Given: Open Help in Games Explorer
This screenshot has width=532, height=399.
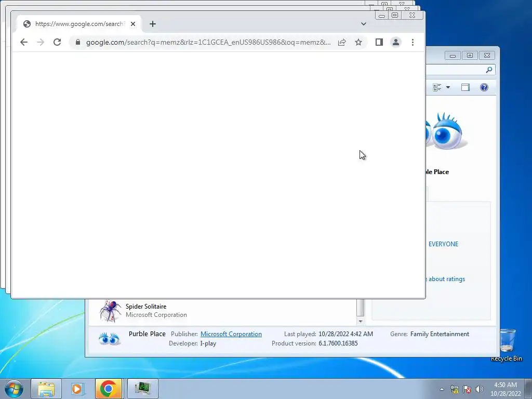Looking at the screenshot, I should coord(484,87).
